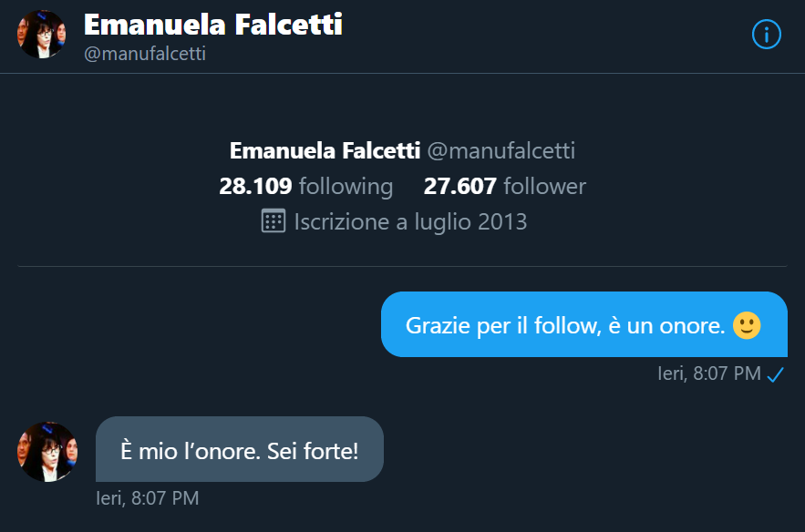Open Emanuela Falcetti's name in the profile summary
The image size is (805, 532).
[x=325, y=151]
